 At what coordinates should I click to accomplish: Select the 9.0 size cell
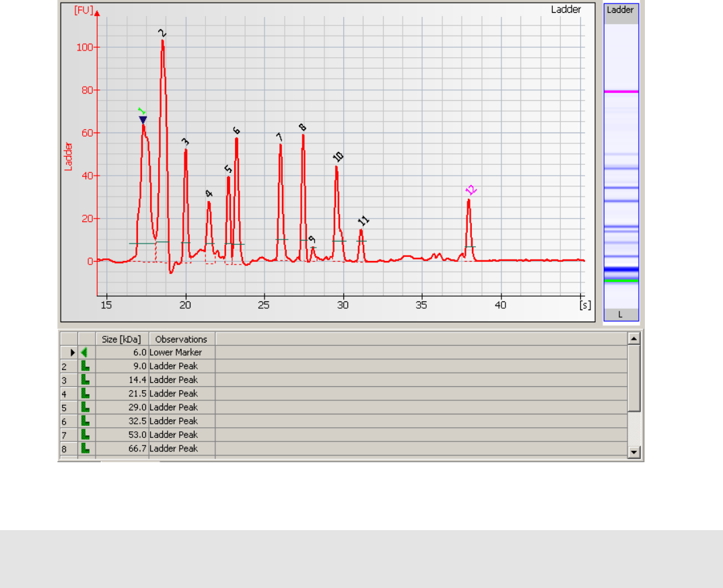pyautogui.click(x=122, y=367)
